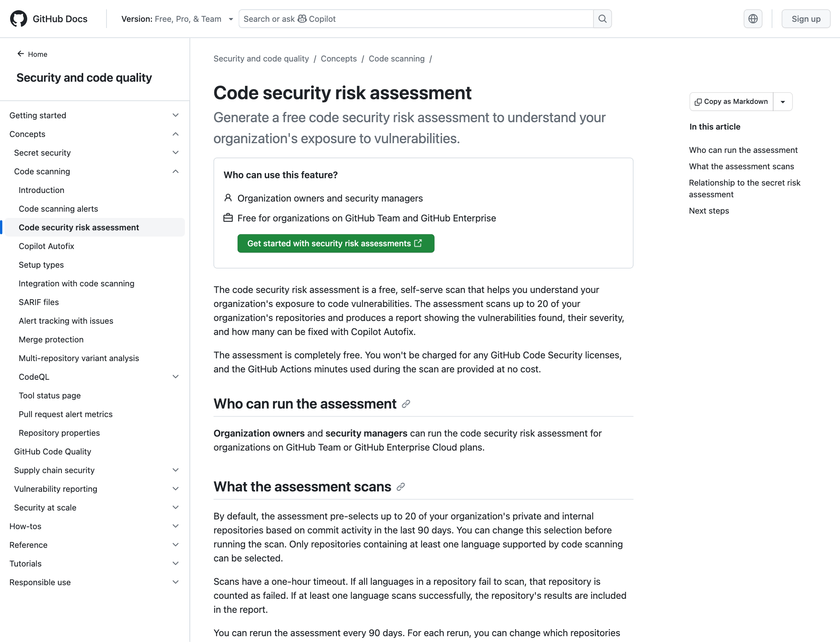Open the Version Free, Pro, & Team dropdown
Viewport: 840px width, 642px height.
click(177, 19)
